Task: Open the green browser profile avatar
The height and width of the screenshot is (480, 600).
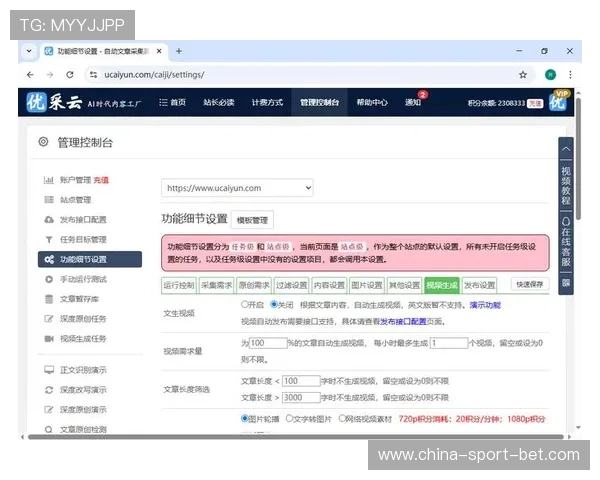Action: coord(550,75)
